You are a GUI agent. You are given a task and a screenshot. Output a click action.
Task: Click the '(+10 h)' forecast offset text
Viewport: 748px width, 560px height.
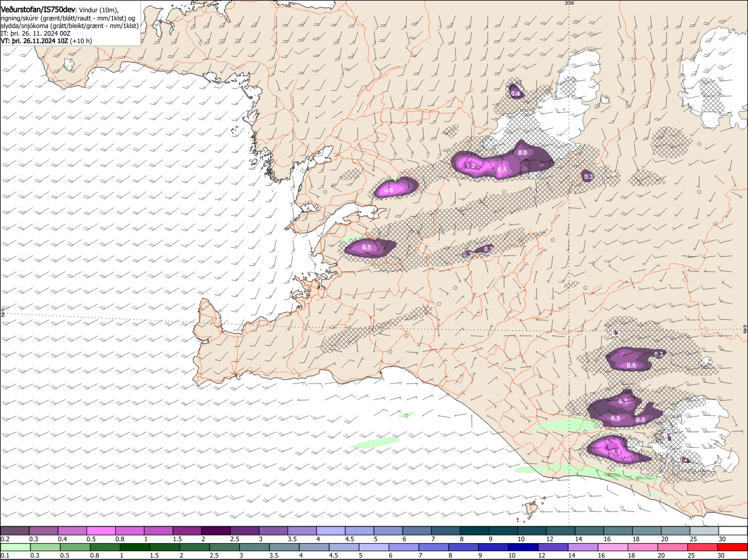tap(81, 42)
